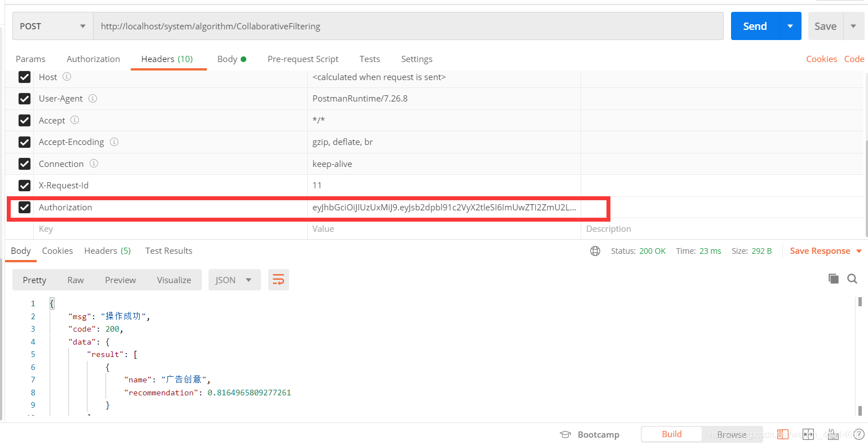Click Save Response
Screen dimensions: 868x445
click(x=820, y=251)
